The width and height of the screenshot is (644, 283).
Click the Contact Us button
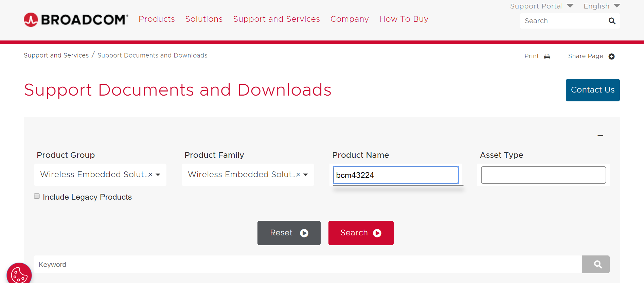coord(592,90)
